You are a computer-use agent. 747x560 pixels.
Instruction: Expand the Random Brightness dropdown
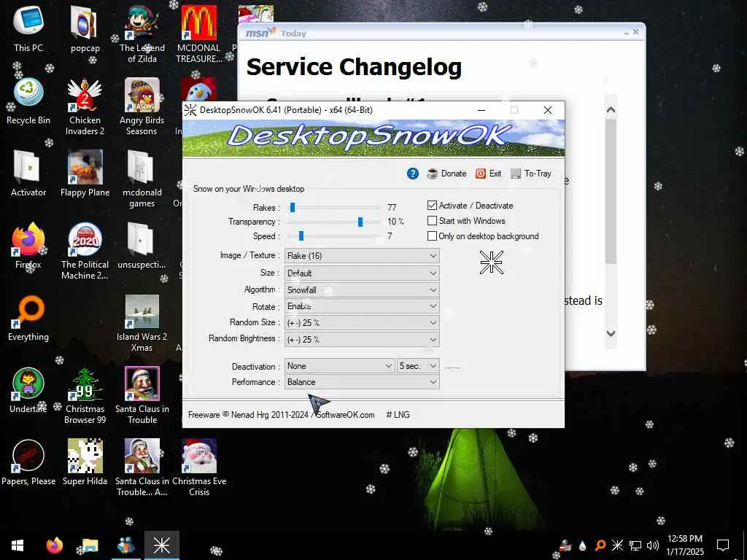point(362,339)
